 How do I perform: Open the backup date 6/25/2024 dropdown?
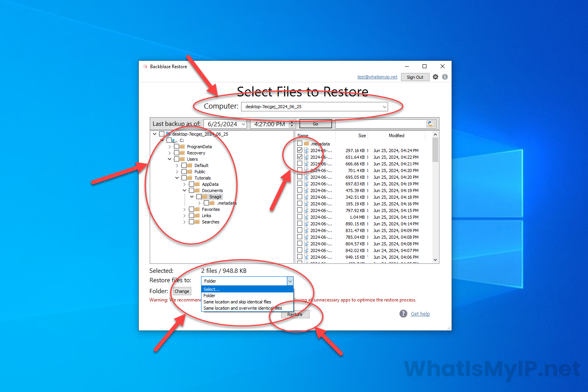pyautogui.click(x=243, y=124)
